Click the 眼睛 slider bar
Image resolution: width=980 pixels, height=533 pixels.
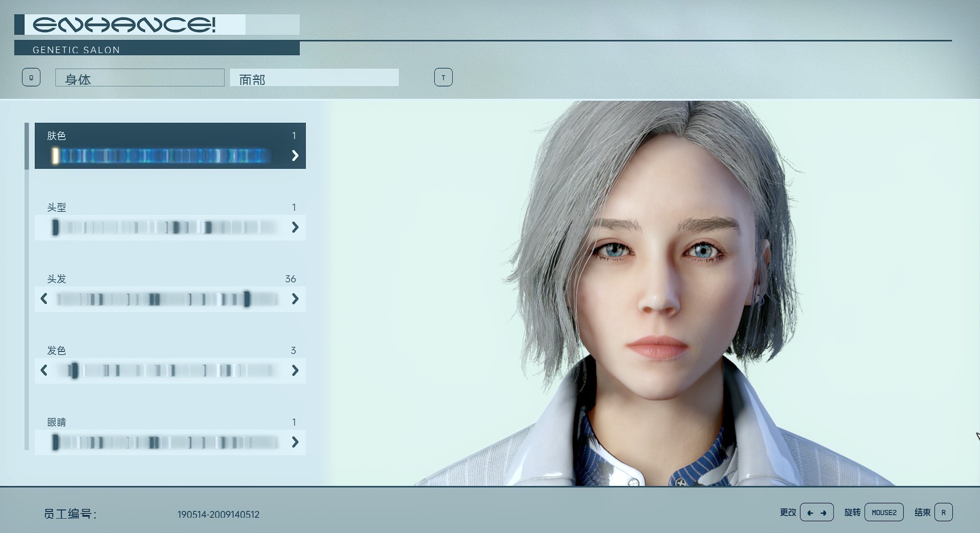click(x=166, y=442)
